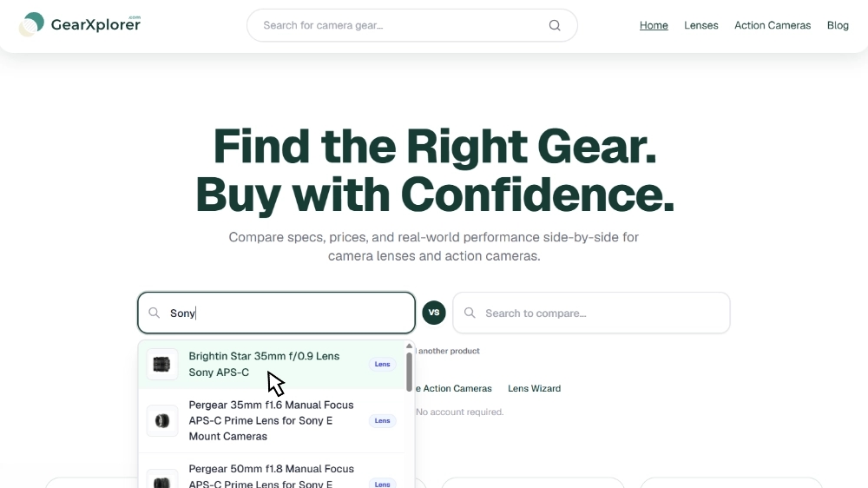Click the Brightin Star lens thumbnail
This screenshot has width=868, height=488.
[161, 365]
